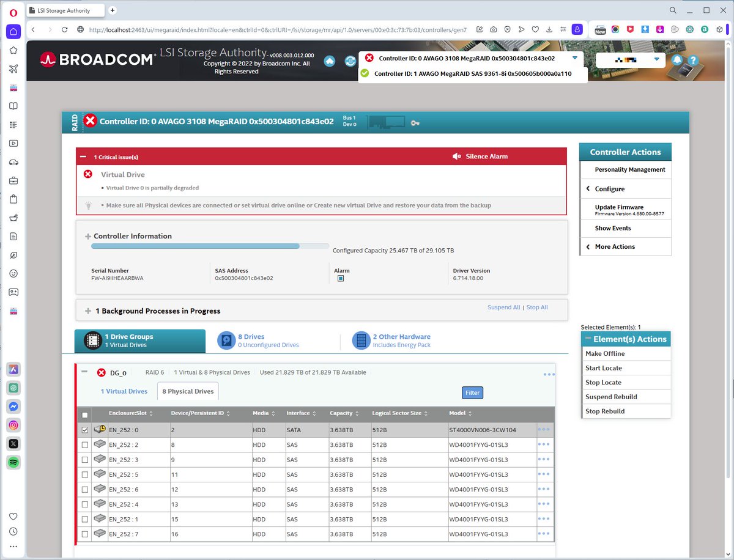Click Stop All link

(x=537, y=308)
